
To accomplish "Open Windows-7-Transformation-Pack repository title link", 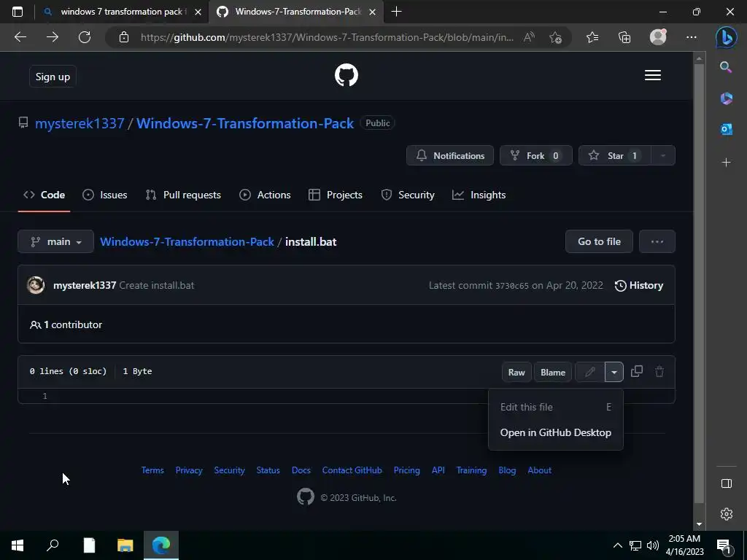I will [245, 123].
